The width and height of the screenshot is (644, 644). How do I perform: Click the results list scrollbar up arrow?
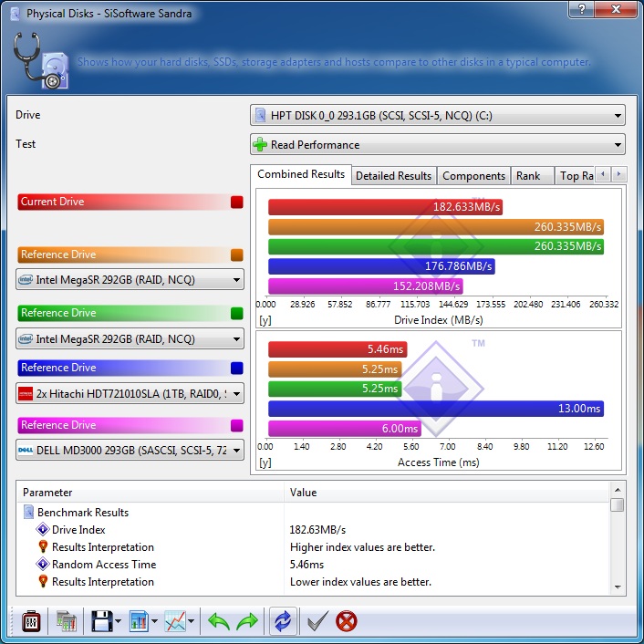[x=618, y=490]
